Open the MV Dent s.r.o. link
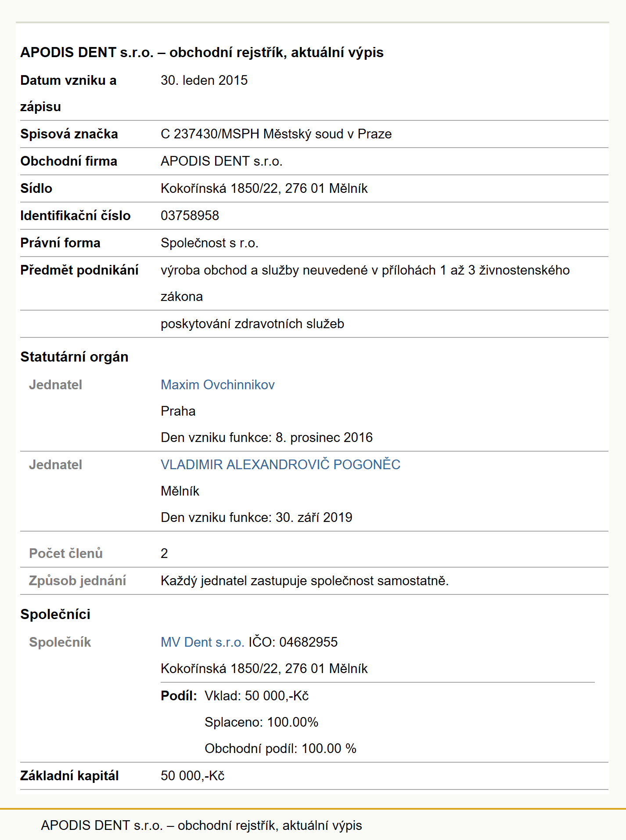626x840 pixels. (x=202, y=642)
